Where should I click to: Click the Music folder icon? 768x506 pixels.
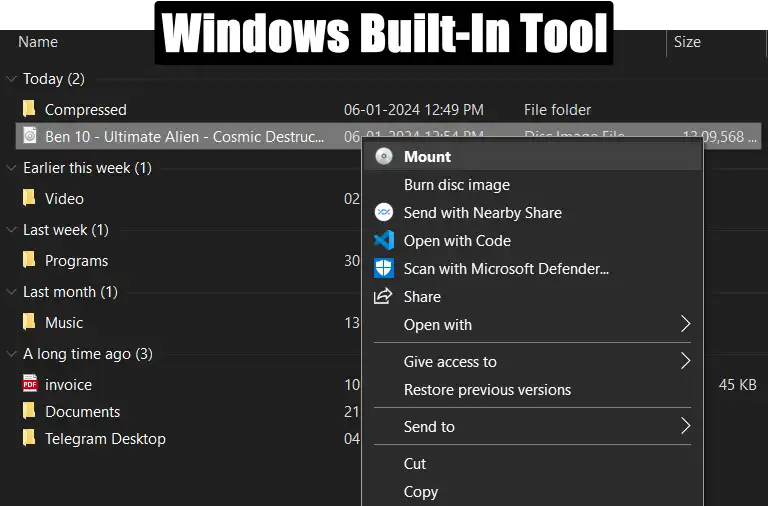tap(29, 322)
